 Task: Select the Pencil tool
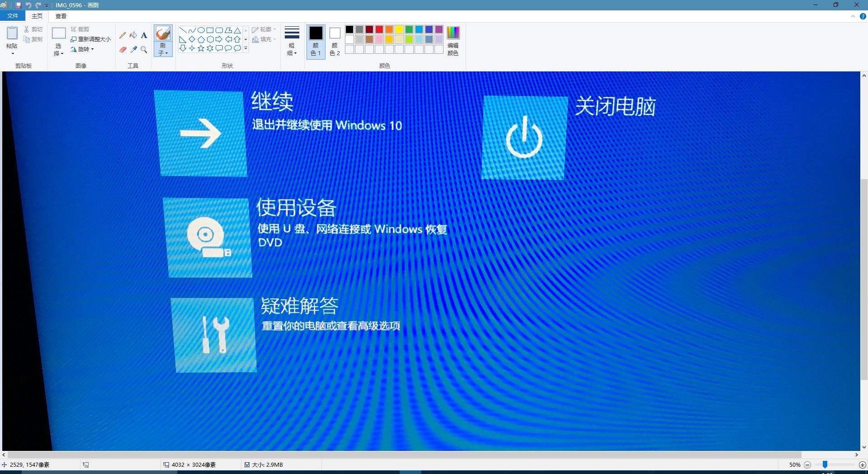[x=123, y=35]
